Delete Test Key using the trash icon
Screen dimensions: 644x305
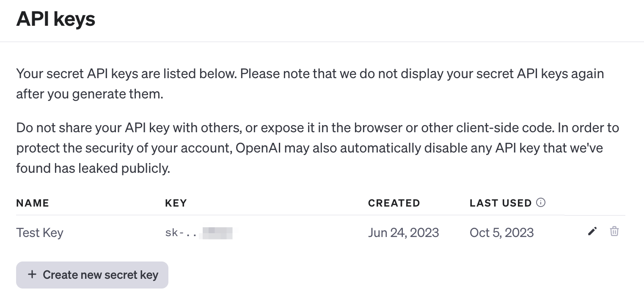pyautogui.click(x=614, y=231)
